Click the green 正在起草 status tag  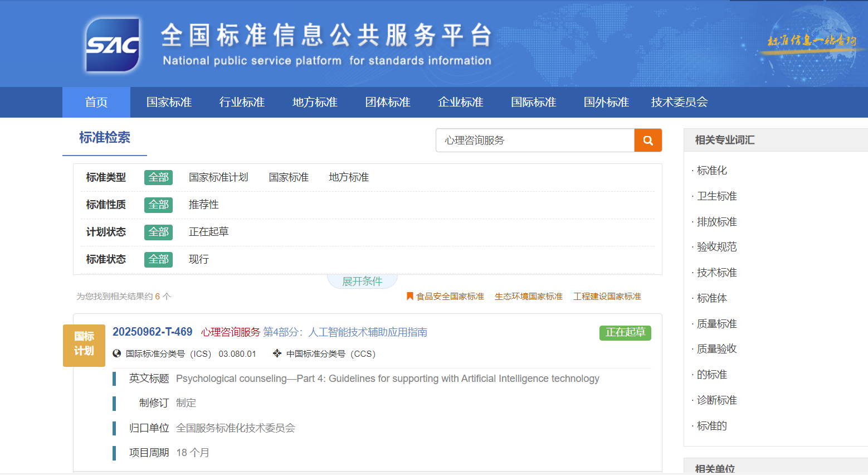(625, 332)
